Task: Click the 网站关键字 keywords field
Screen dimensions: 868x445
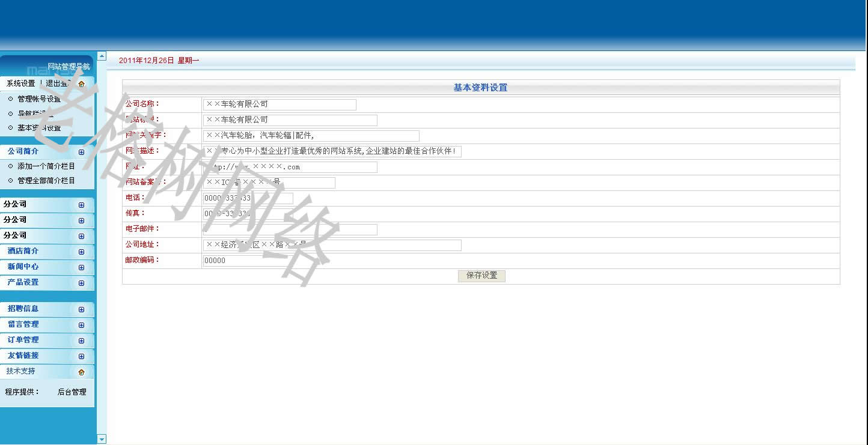Action: click(x=311, y=136)
